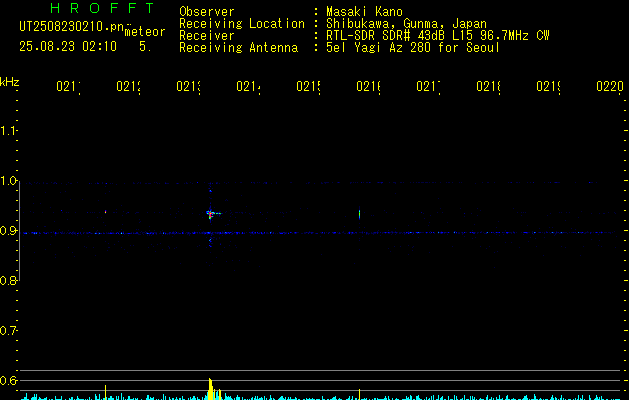
Task: Click the date stamp 25.08.23 02:10
Action: pyautogui.click(x=68, y=47)
